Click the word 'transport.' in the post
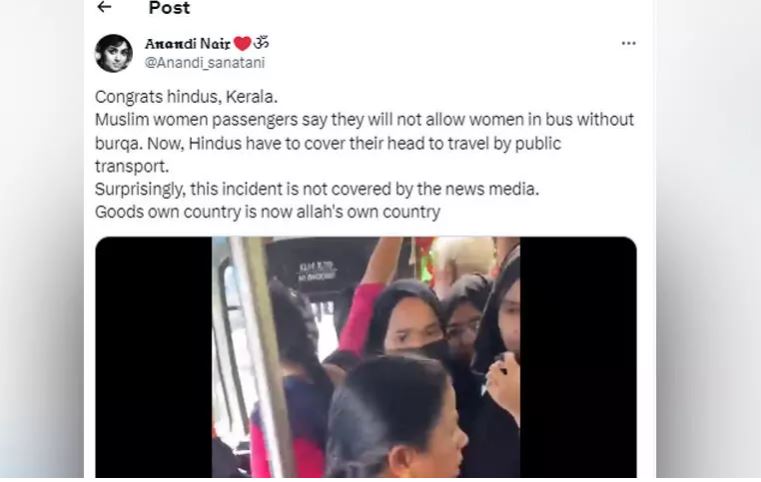The image size is (761, 482). (132, 166)
